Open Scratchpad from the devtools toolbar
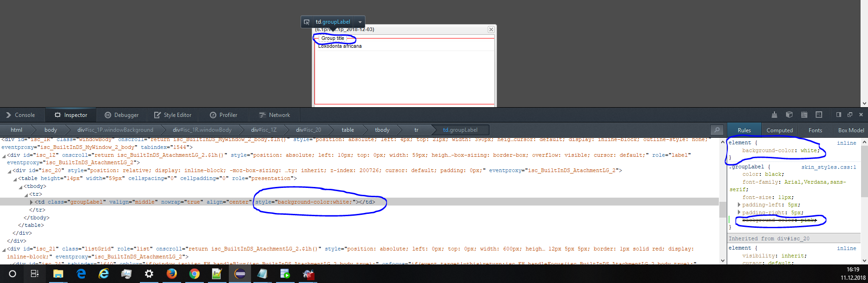The width and height of the screenshot is (868, 283). pos(804,115)
